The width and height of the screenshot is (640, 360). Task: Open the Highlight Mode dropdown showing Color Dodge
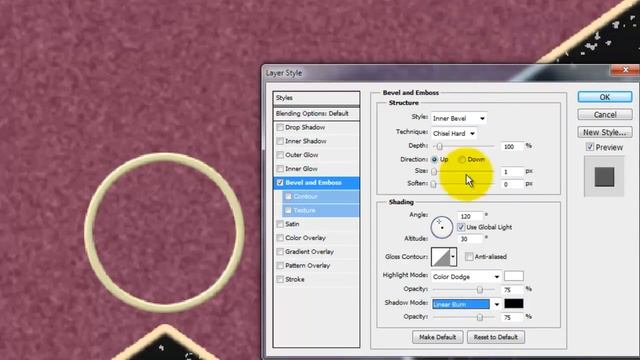click(466, 277)
